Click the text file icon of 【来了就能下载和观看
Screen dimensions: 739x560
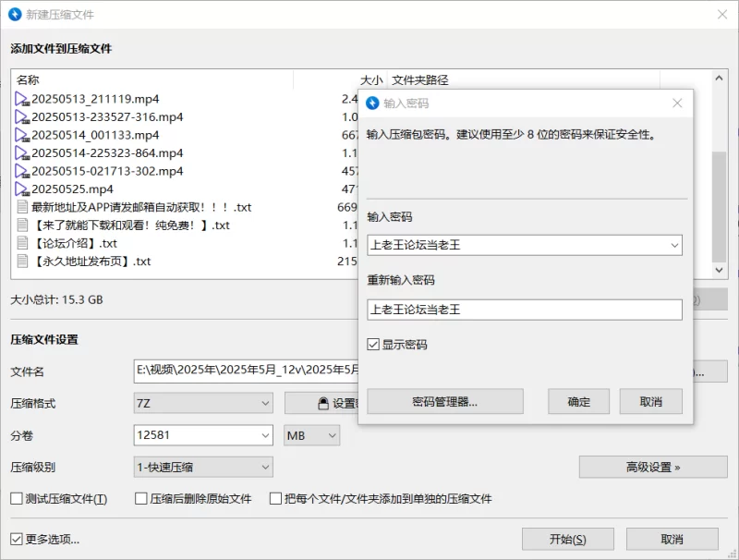click(22, 225)
